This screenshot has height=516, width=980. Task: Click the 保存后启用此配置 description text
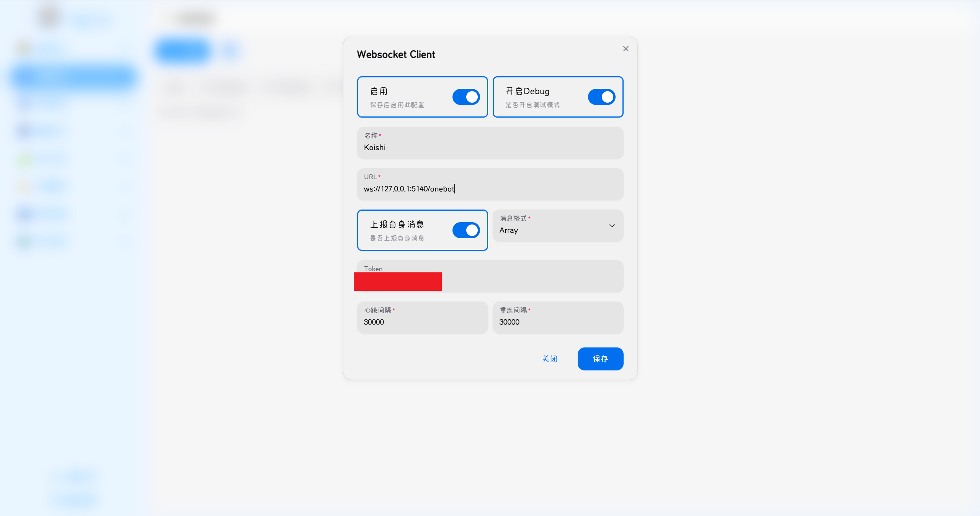[x=397, y=105]
